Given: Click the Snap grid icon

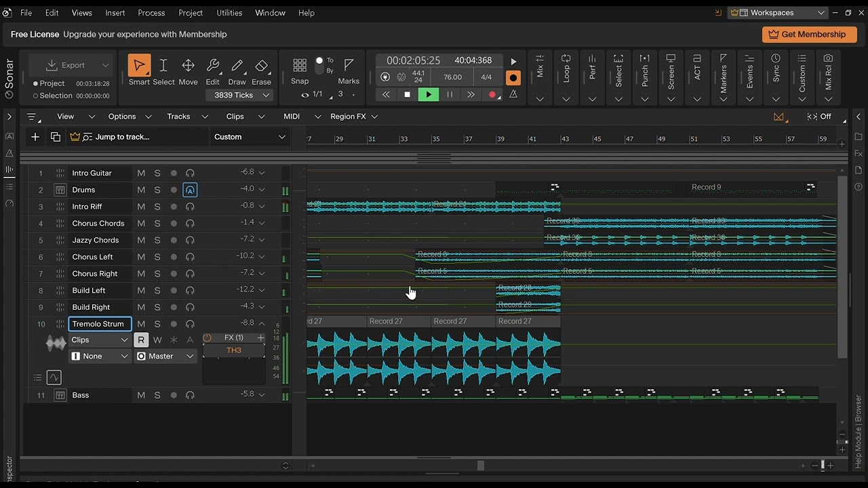Looking at the screenshot, I should click(300, 65).
